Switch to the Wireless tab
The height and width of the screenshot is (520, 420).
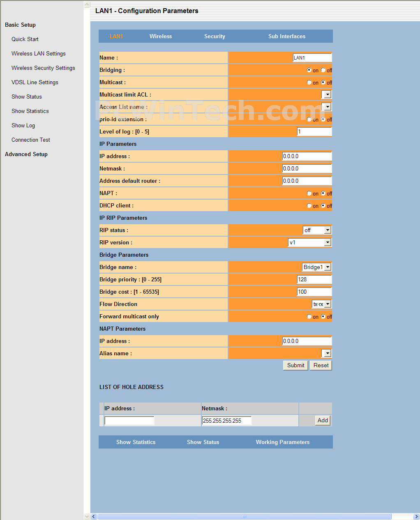[161, 36]
